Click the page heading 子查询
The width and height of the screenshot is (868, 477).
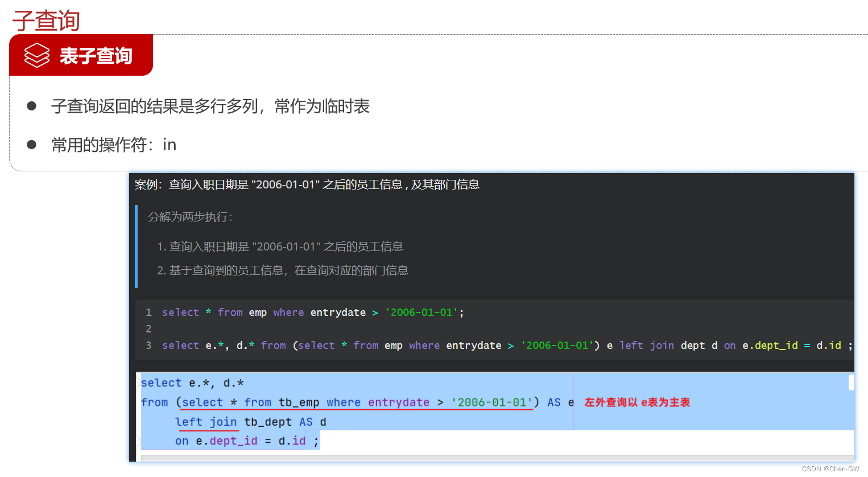coord(46,20)
